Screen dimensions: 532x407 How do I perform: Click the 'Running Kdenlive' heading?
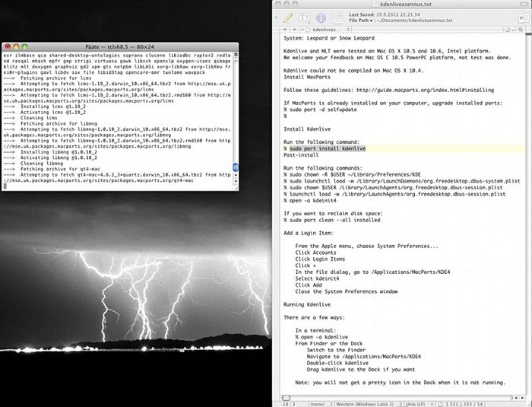point(307,304)
